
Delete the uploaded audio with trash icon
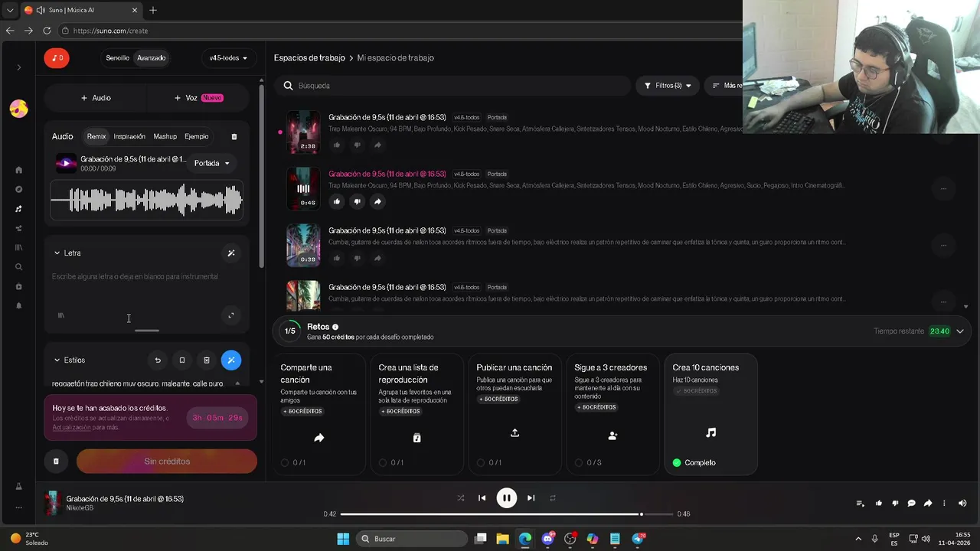pyautogui.click(x=234, y=136)
